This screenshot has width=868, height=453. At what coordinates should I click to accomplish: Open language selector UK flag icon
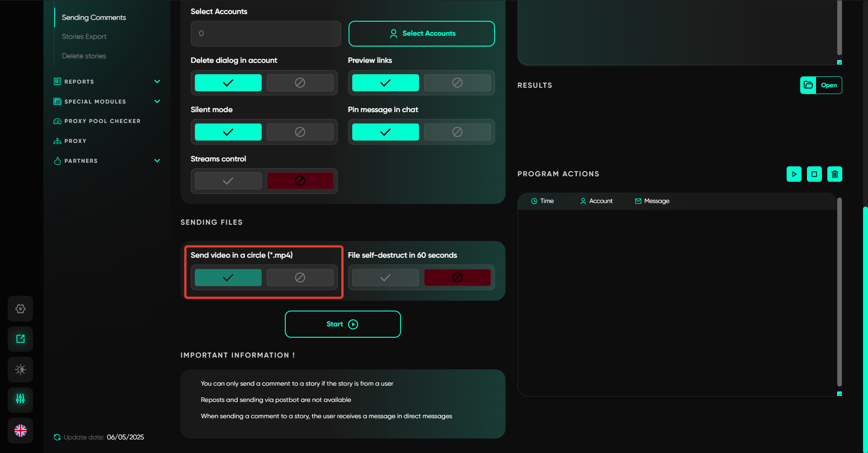pos(20,430)
